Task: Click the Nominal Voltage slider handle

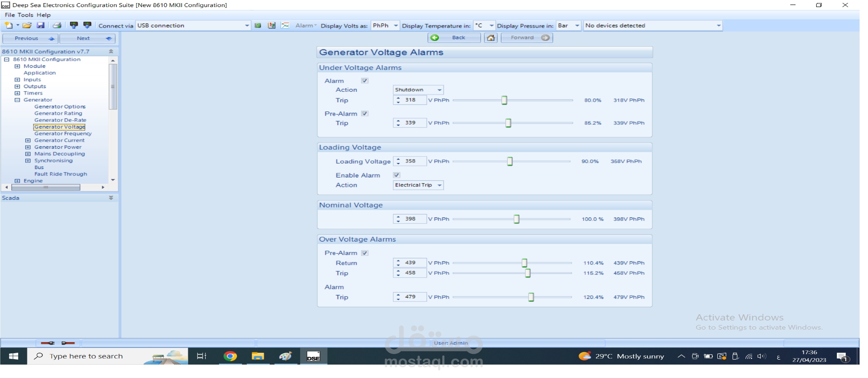Action: (516, 219)
